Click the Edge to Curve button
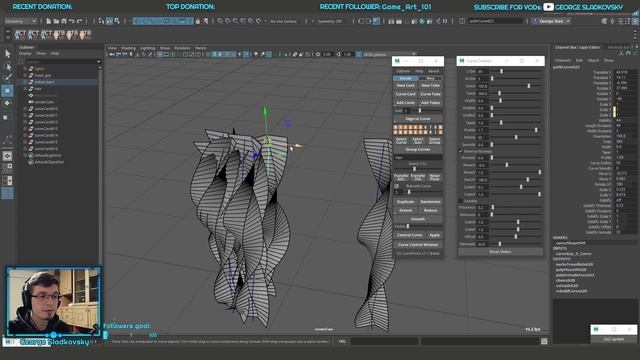 (x=418, y=119)
